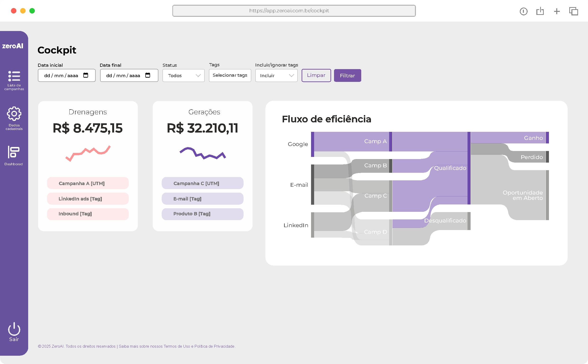Click the zeroAI logo
This screenshot has width=588, height=364.
click(13, 46)
